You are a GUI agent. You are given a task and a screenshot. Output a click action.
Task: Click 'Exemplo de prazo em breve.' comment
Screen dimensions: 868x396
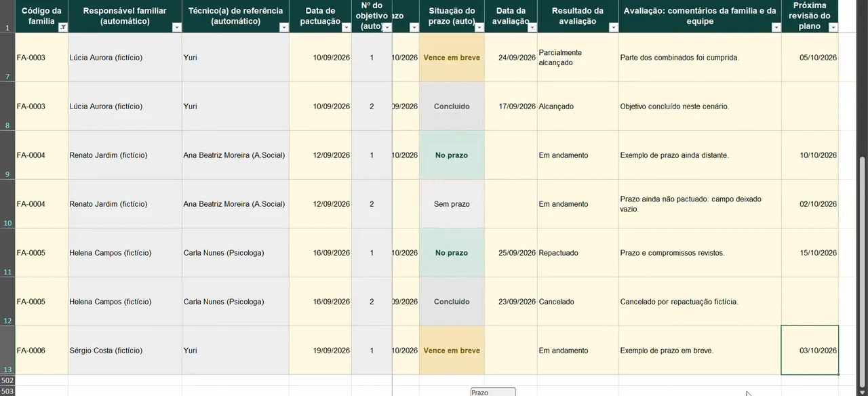700,351
